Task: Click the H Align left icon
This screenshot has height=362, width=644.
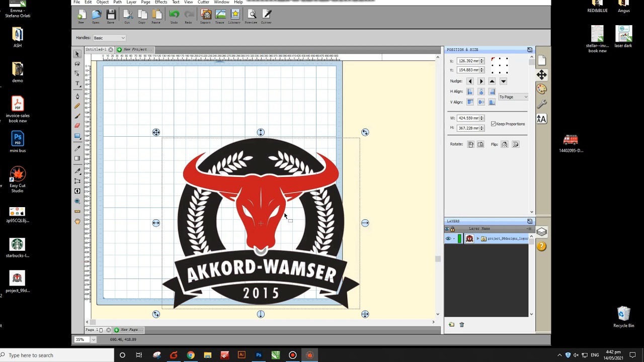Action: coord(470,92)
